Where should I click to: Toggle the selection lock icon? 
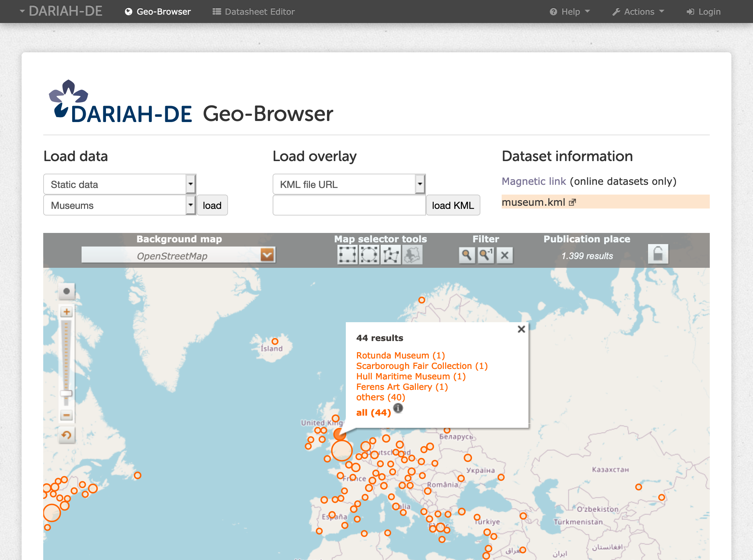click(x=658, y=254)
